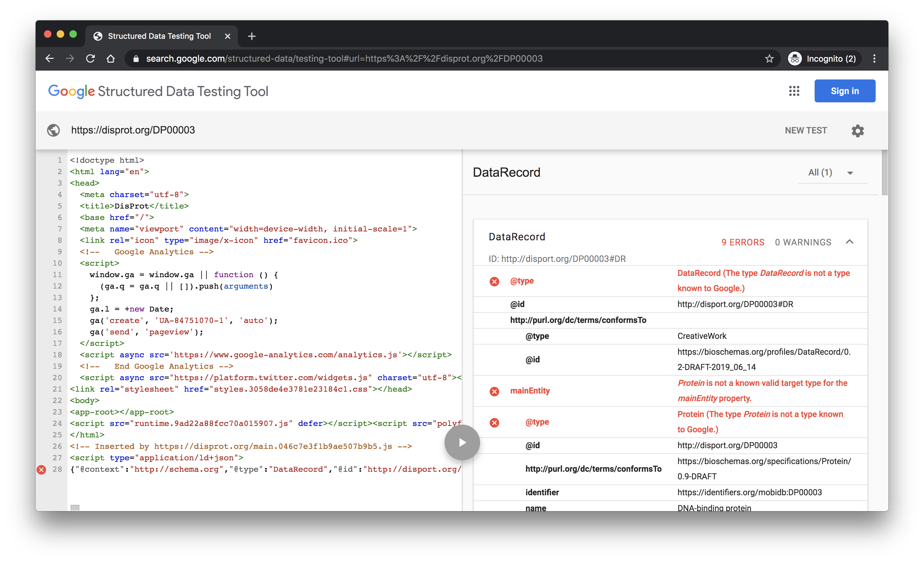Bookmark this page with the star icon
Viewport: 924px width, 562px height.
tap(769, 58)
